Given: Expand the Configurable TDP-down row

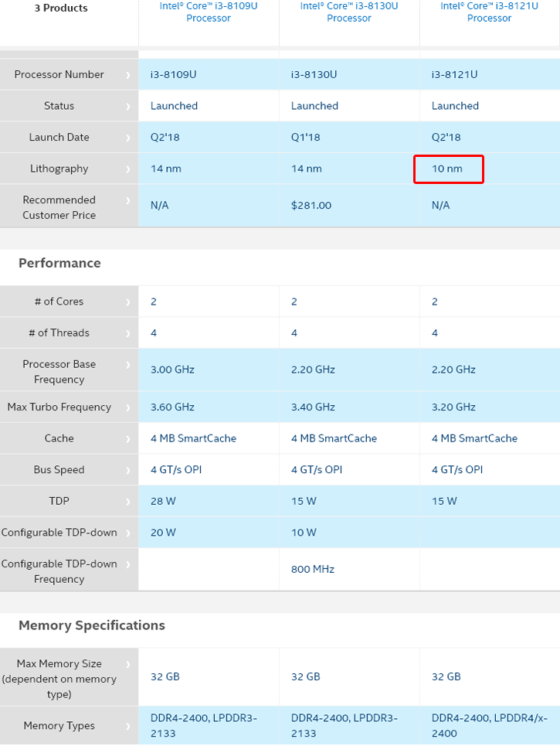Looking at the screenshot, I should point(130,532).
